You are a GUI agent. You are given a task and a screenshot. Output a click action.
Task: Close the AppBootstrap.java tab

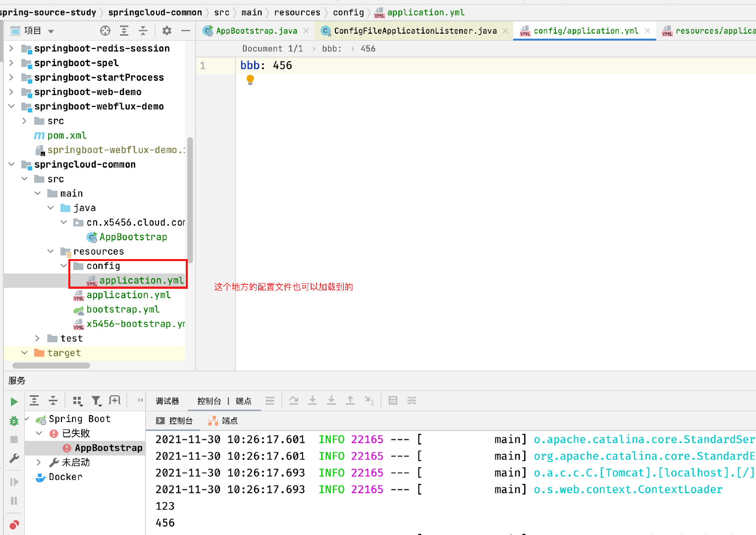tap(306, 31)
